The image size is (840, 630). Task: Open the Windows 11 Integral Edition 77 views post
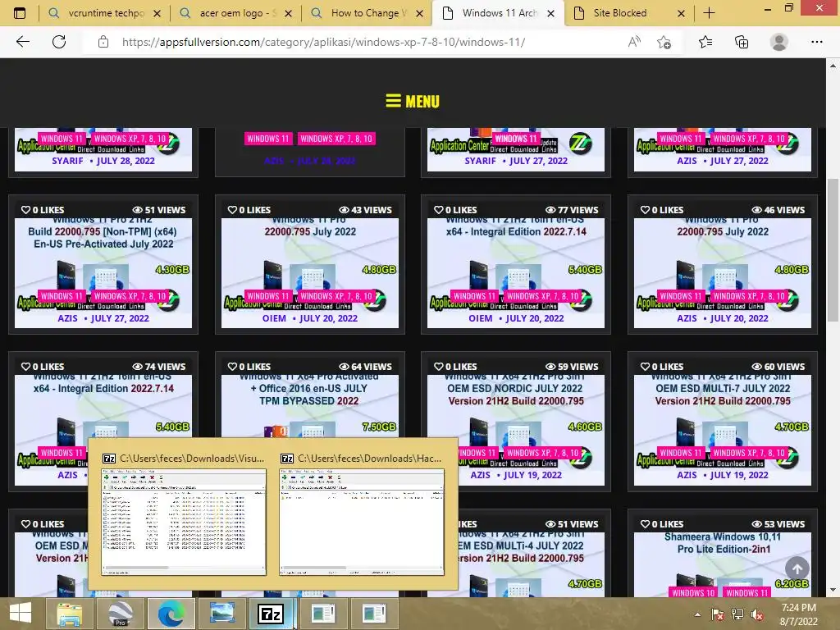click(x=516, y=263)
